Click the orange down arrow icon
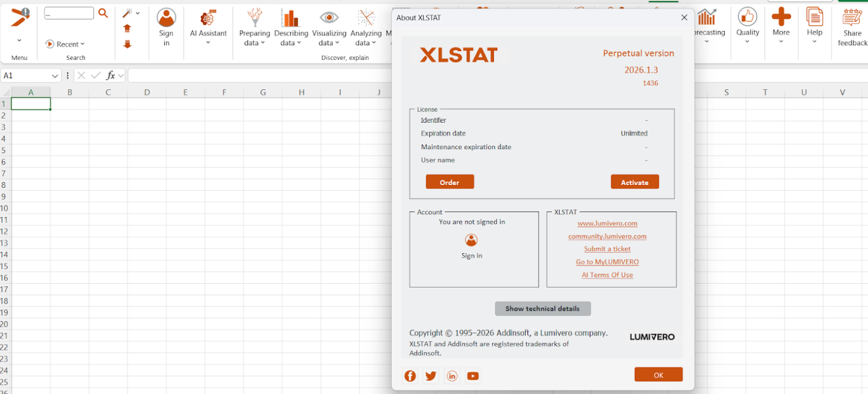The image size is (868, 394). [127, 44]
